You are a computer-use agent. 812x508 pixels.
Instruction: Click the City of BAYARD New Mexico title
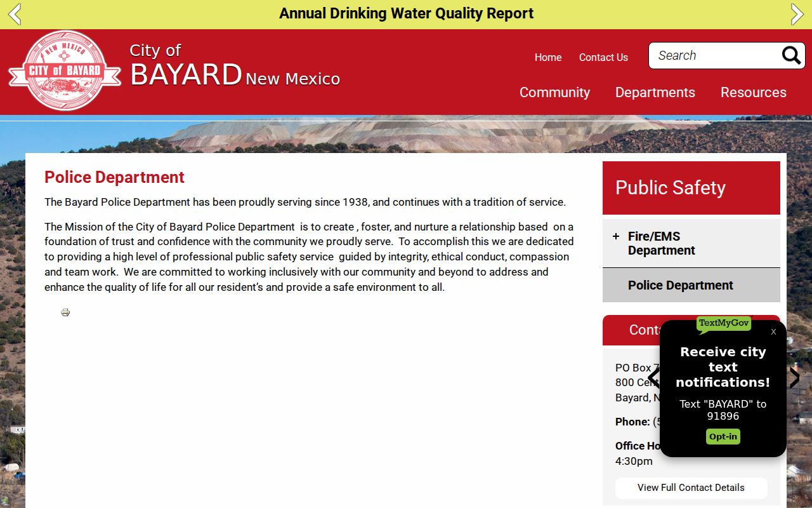[x=235, y=65]
